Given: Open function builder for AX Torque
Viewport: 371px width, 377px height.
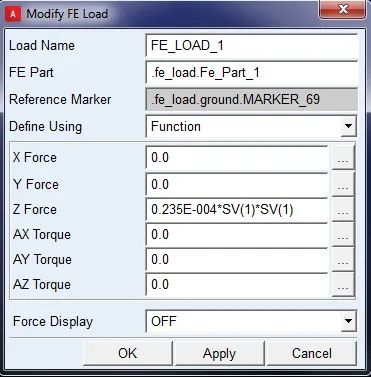Looking at the screenshot, I should [x=343, y=235].
